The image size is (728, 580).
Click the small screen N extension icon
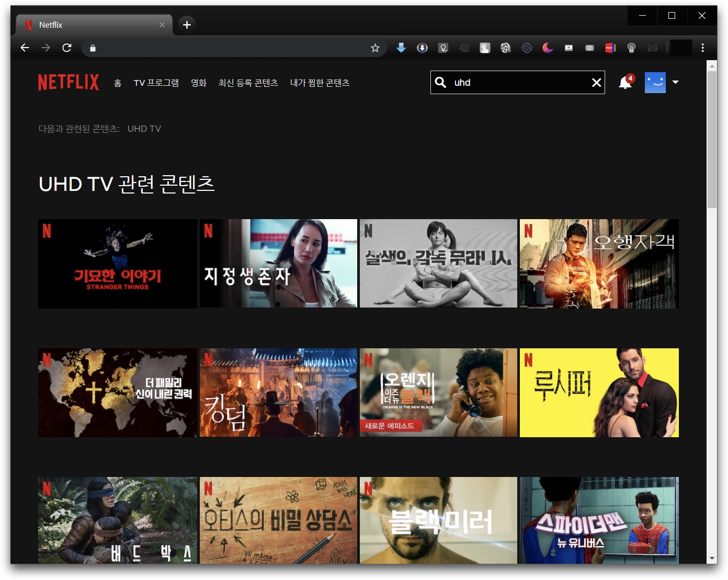click(568, 48)
